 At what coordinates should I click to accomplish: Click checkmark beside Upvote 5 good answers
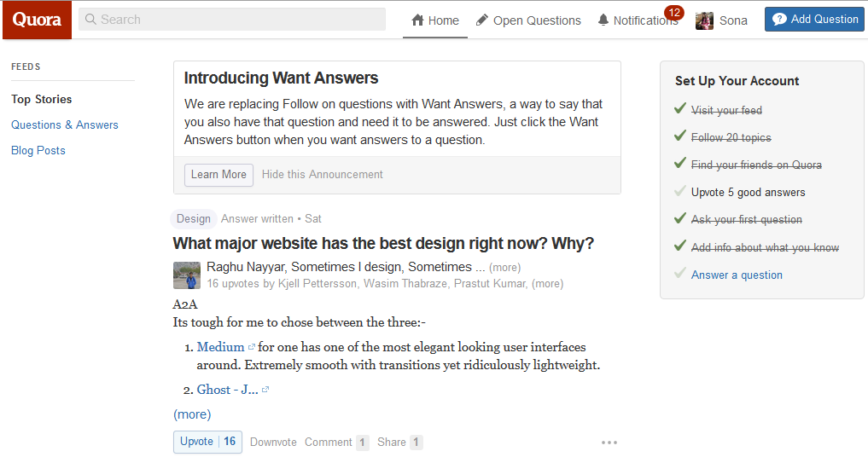coord(680,191)
